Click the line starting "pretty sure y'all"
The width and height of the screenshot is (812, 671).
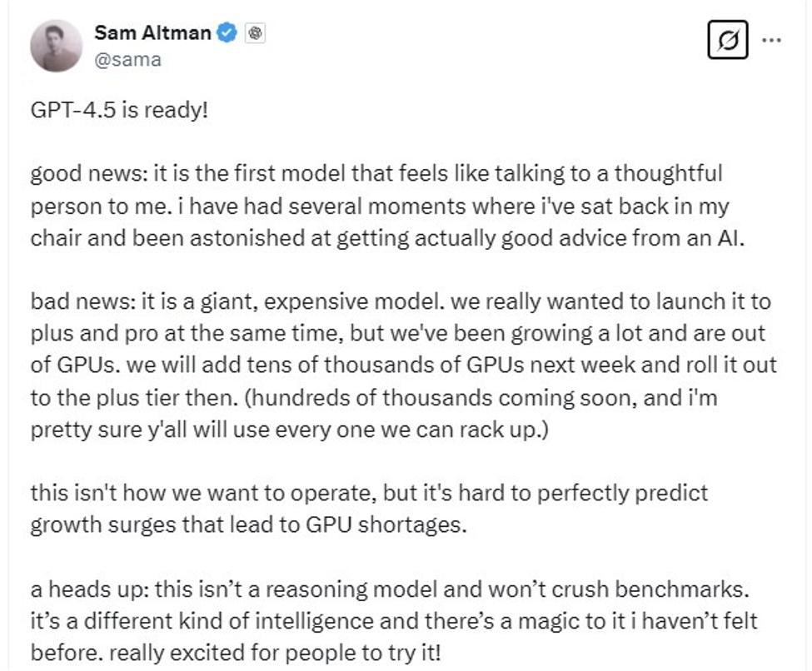pos(289,430)
